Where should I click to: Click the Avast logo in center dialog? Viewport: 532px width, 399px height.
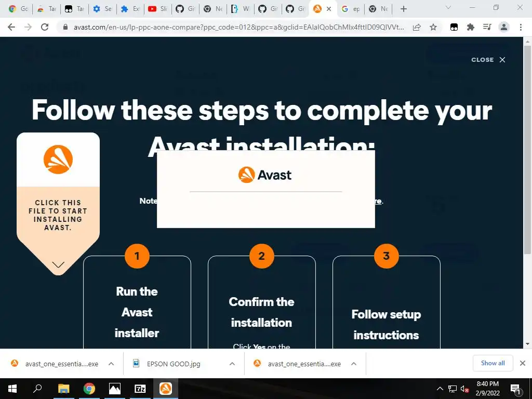pyautogui.click(x=264, y=175)
